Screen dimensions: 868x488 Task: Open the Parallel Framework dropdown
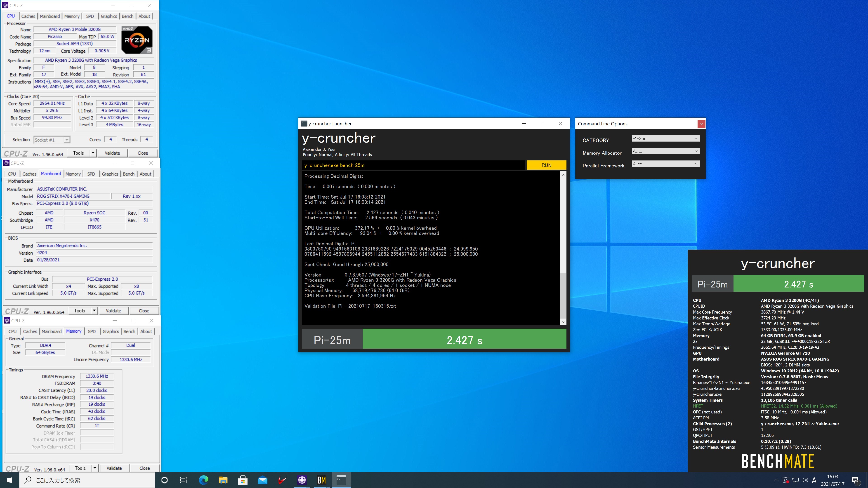(x=665, y=164)
